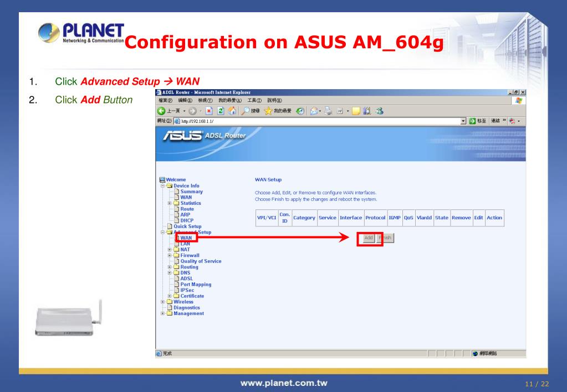Expand the Routing tree node

tap(170, 267)
